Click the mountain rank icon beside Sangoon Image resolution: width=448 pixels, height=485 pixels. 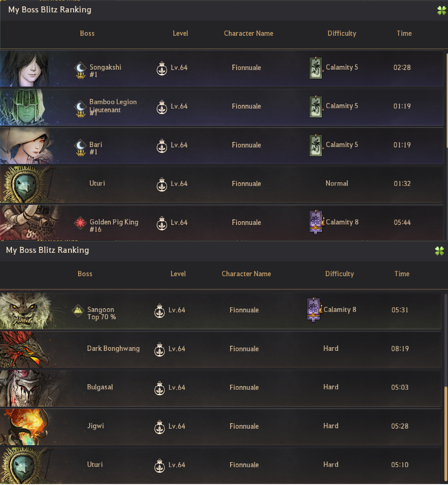78,310
